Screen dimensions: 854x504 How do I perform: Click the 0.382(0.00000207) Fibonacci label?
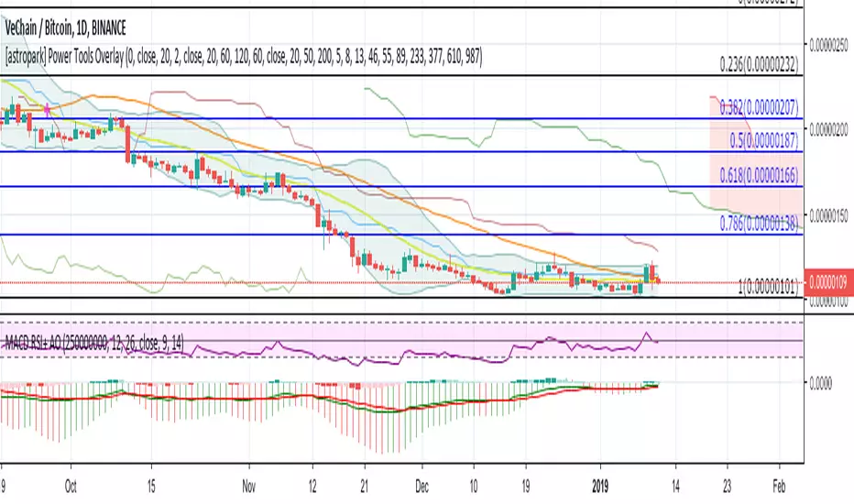click(x=759, y=106)
